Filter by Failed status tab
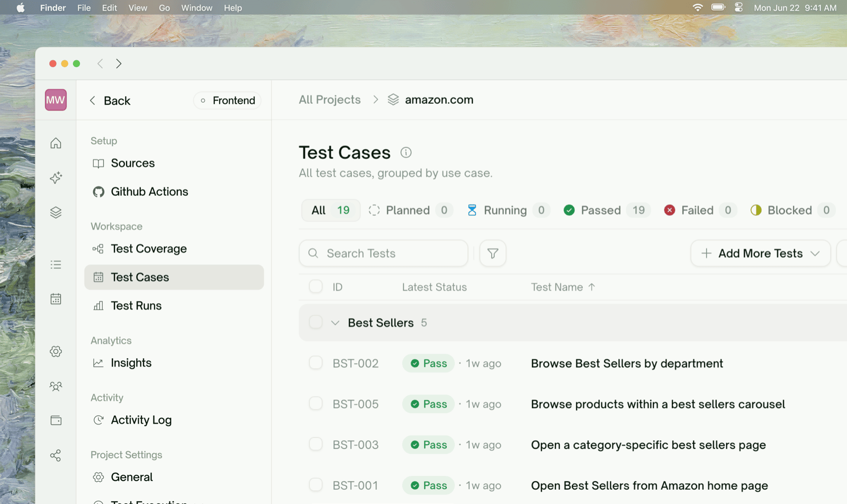 click(699, 210)
